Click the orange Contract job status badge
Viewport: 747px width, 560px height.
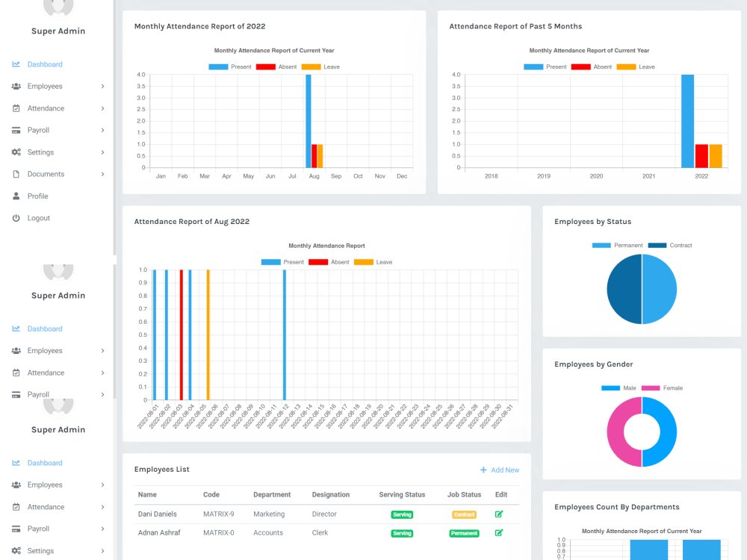click(464, 514)
